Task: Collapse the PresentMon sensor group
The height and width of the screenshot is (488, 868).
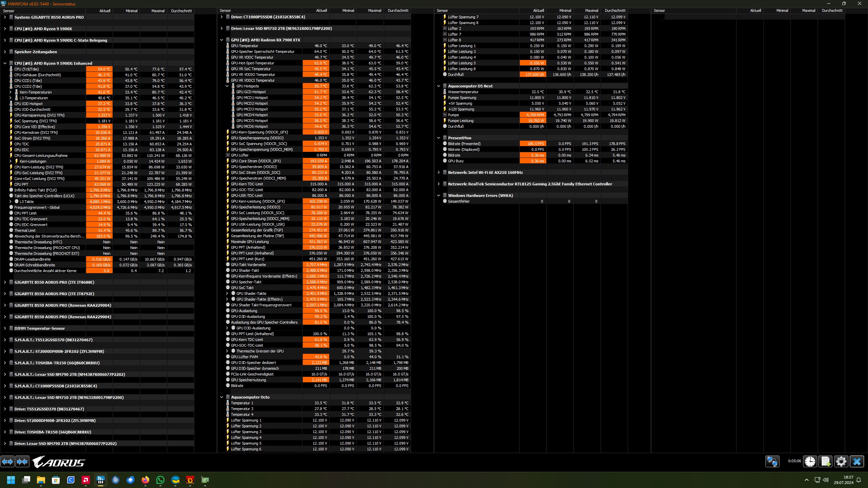Action: 438,138
